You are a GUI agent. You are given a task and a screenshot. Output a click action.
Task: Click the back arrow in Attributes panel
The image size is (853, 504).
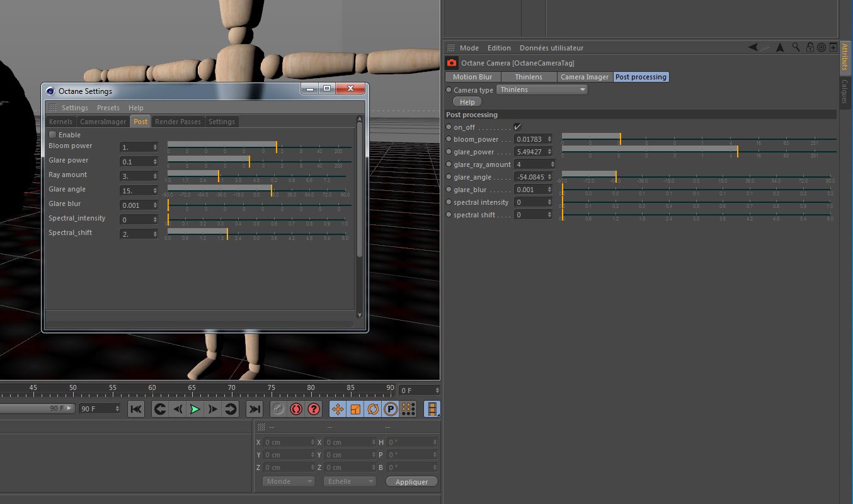click(753, 47)
